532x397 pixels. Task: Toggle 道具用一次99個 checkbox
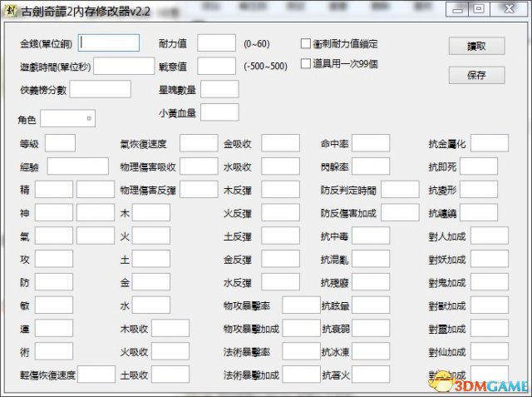point(306,63)
